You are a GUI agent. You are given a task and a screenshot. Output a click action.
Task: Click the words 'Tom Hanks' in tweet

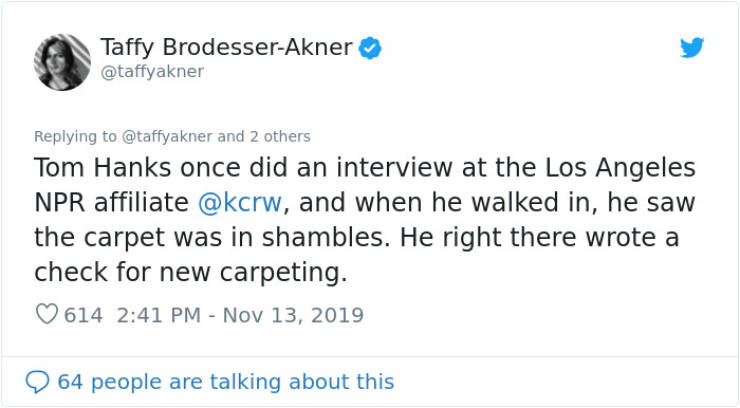pyautogui.click(x=102, y=167)
